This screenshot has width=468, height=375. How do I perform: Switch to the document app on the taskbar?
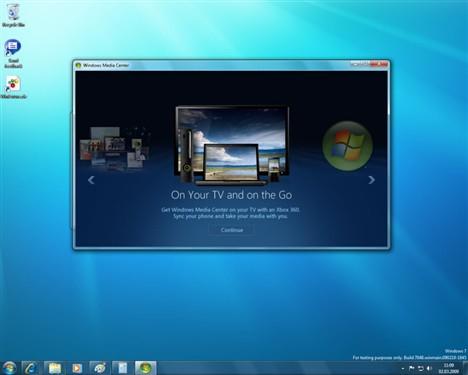(x=122, y=368)
